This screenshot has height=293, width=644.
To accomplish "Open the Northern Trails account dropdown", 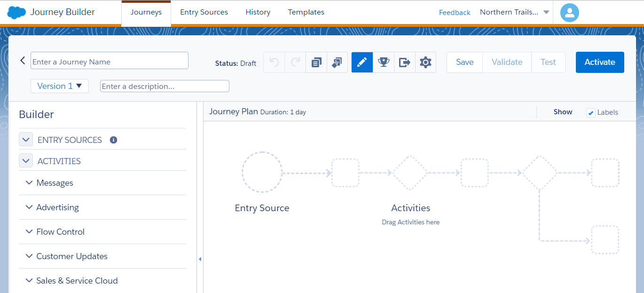I will point(515,12).
